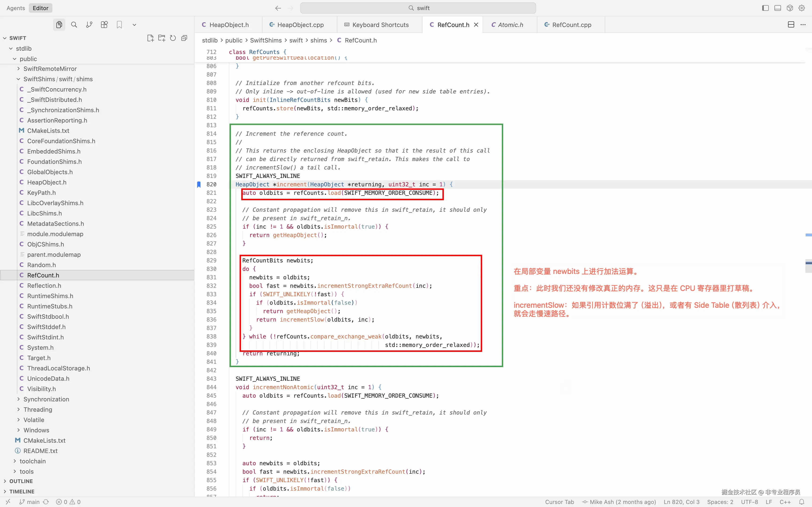Image resolution: width=812 pixels, height=507 pixels.
Task: Expand the OUTLINE section
Action: click(21, 481)
